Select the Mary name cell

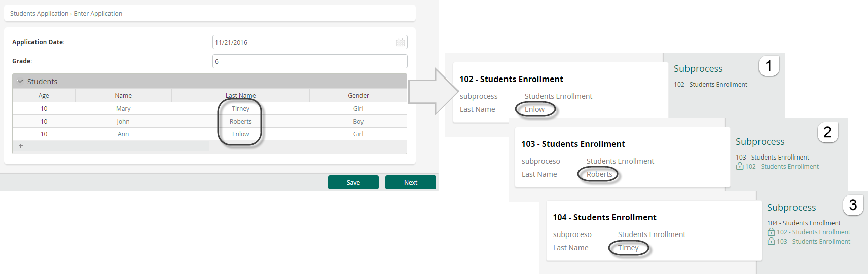point(123,108)
